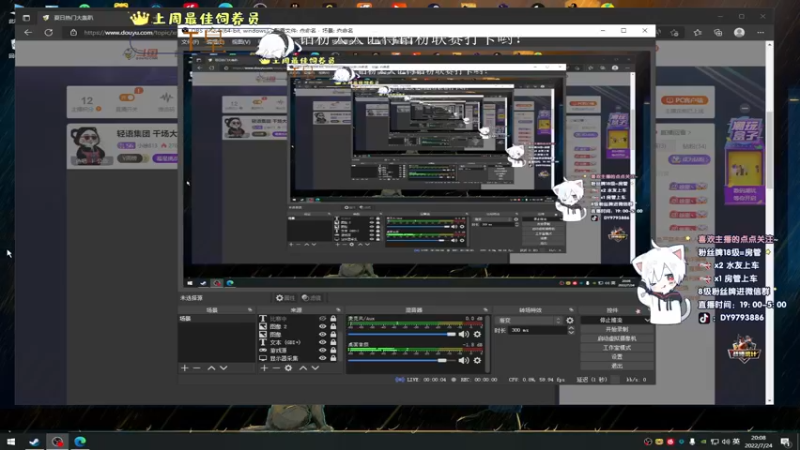
Task: Mute the 麦克风/Aux speaker icon
Action: click(463, 334)
